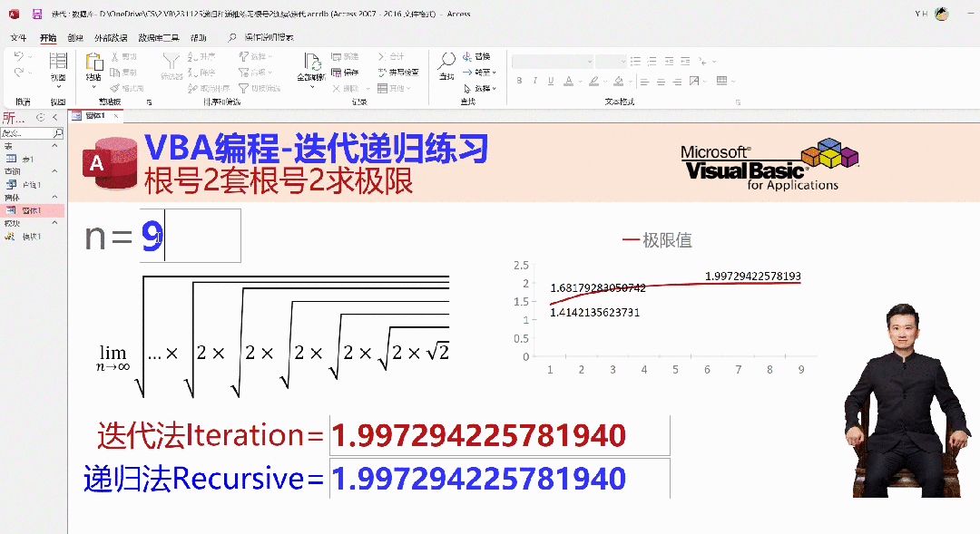
Task: Collapse the navigation pane with shutter arrow
Action: coord(54,118)
